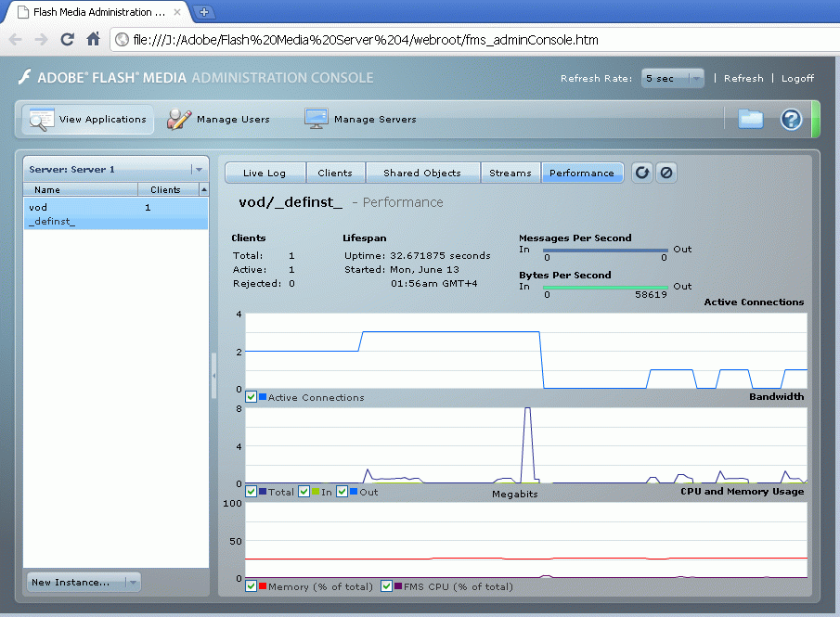Image resolution: width=840 pixels, height=617 pixels.
Task: Toggle the FMS CPU (% of total) checkbox
Action: point(386,586)
